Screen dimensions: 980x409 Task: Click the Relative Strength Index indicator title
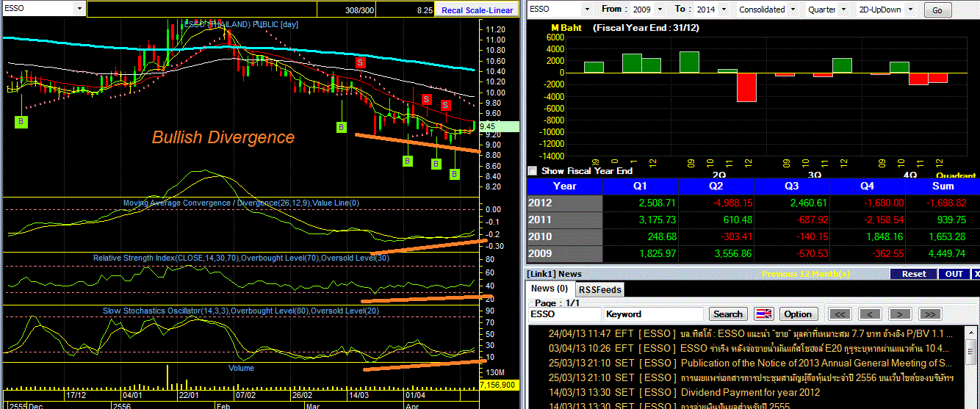coord(242,258)
